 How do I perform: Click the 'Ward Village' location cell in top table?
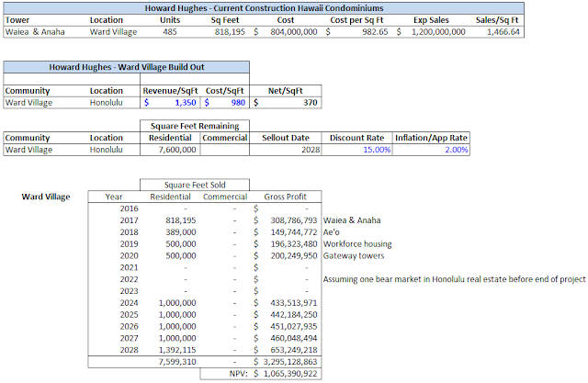click(x=113, y=32)
